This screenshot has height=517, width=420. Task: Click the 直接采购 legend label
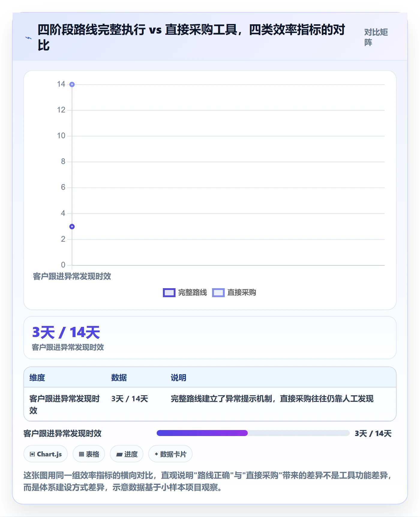pyautogui.click(x=241, y=292)
